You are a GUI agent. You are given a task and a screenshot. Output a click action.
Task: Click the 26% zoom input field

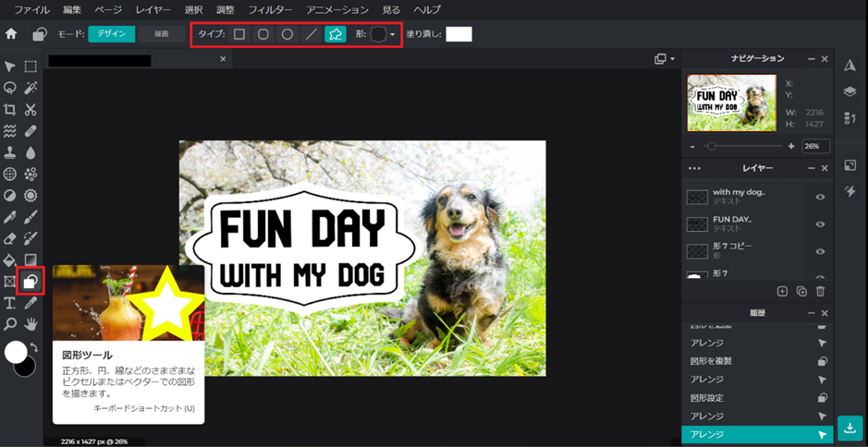pyautogui.click(x=816, y=146)
